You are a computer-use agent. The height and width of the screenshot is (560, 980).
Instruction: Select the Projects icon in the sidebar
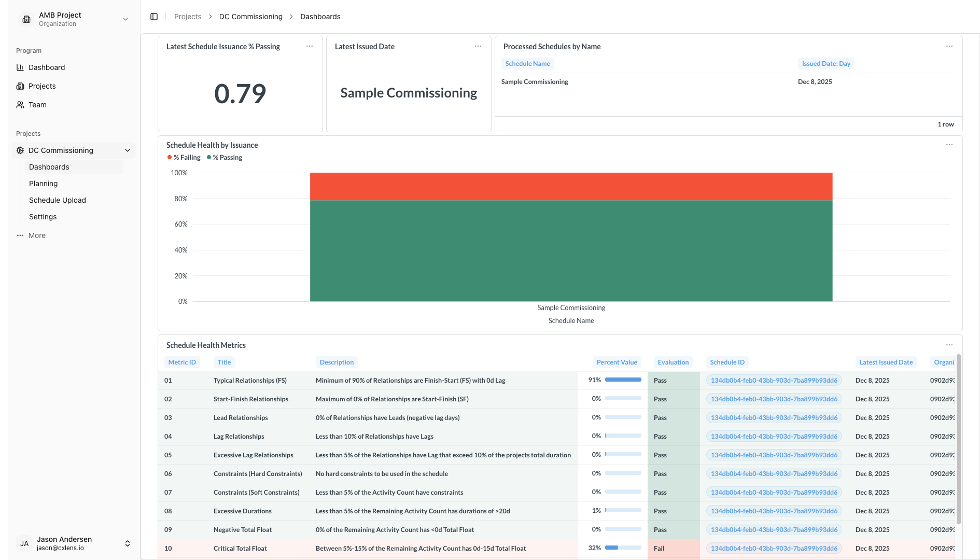19,86
